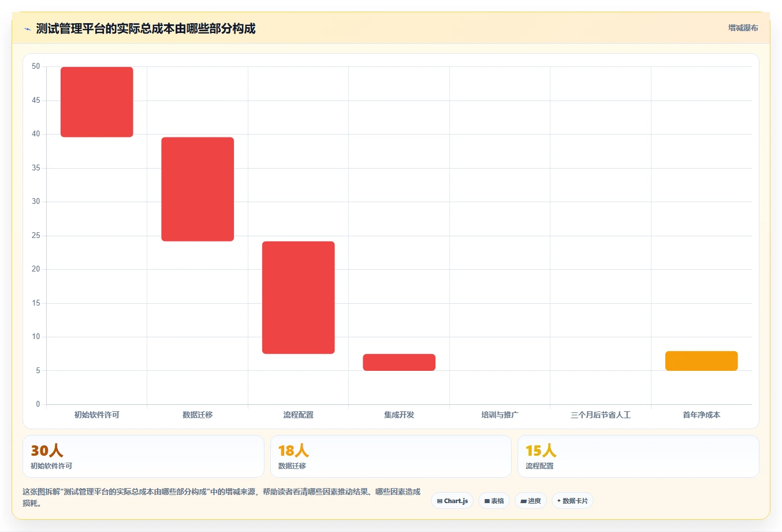This screenshot has width=782, height=532.
Task: Click the y-axis value 50
Action: pyautogui.click(x=36, y=66)
